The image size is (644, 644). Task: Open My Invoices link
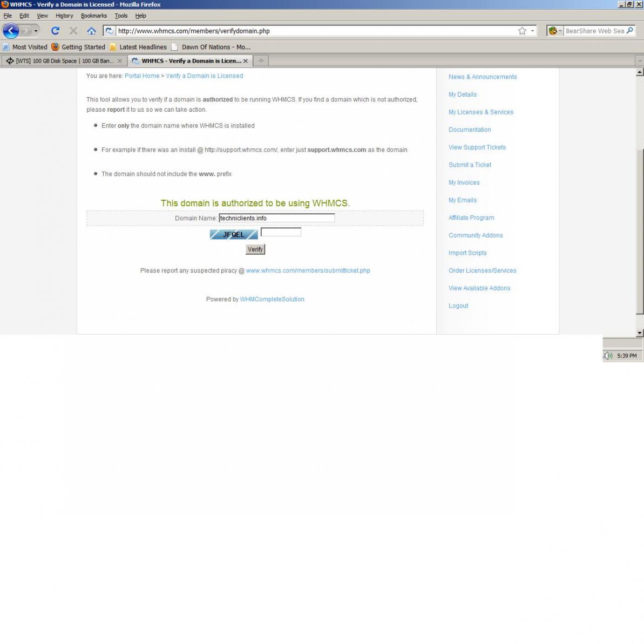pyautogui.click(x=464, y=183)
